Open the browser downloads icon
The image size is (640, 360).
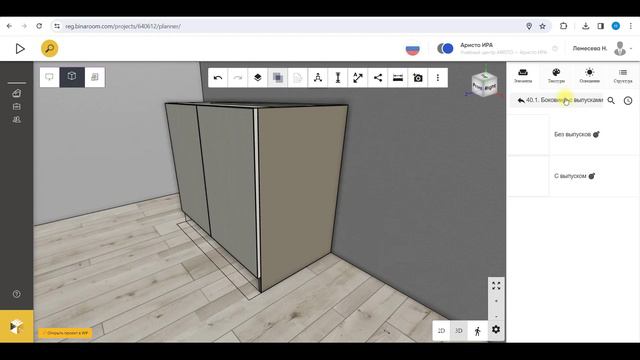point(586,26)
